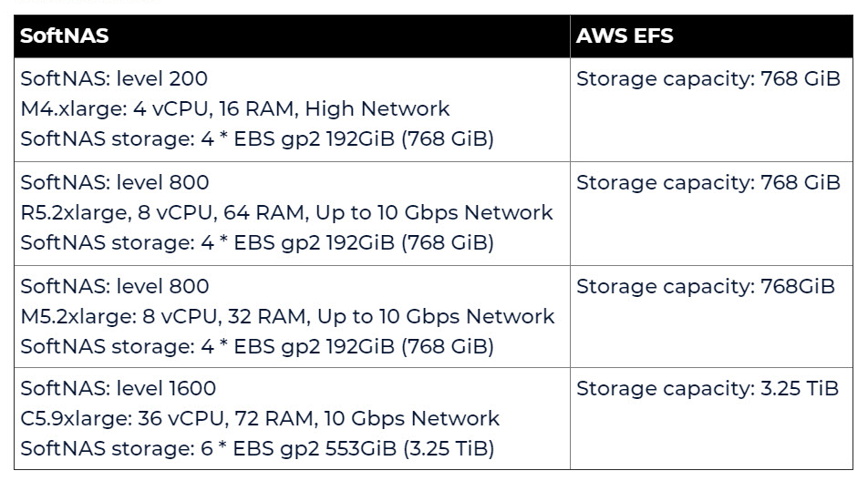Click the 'Storage capacity: 768GiB' cell text
The image size is (868, 481).
coord(705,286)
